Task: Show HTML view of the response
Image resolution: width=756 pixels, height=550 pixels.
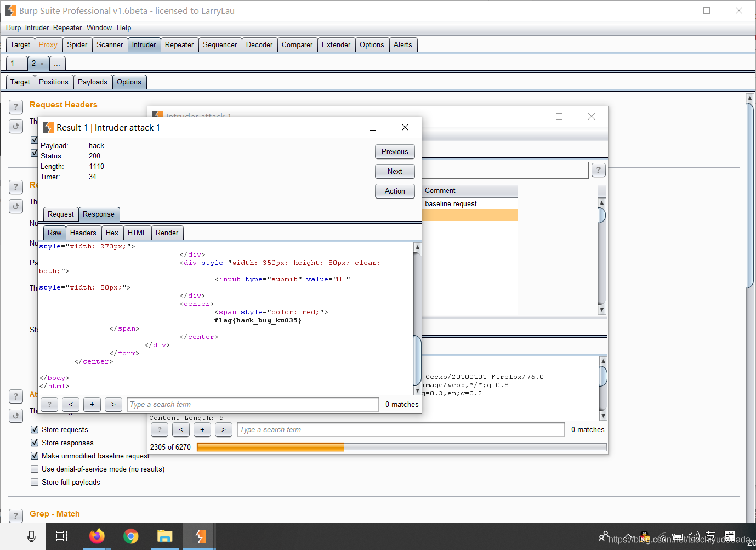Action: (x=137, y=233)
